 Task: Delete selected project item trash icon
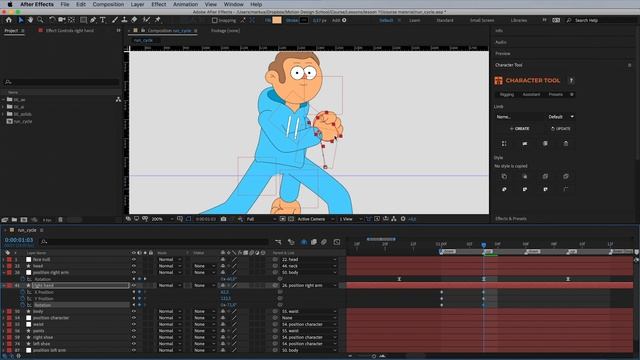point(60,220)
